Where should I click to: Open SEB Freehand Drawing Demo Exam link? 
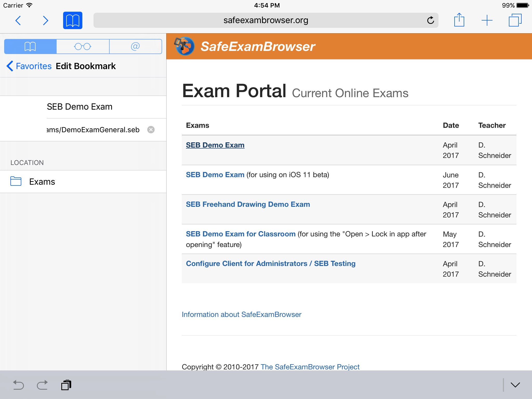coord(248,204)
